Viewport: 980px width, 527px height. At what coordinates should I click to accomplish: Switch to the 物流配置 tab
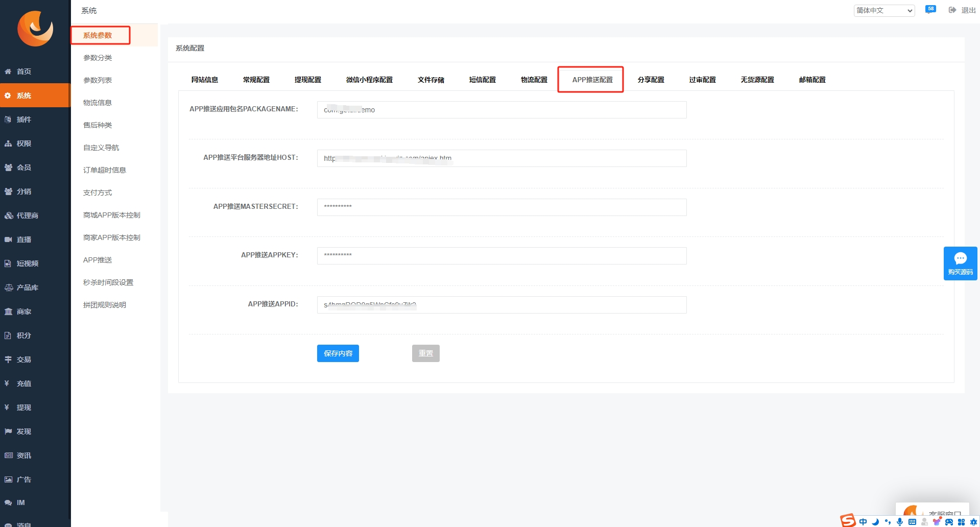point(534,80)
